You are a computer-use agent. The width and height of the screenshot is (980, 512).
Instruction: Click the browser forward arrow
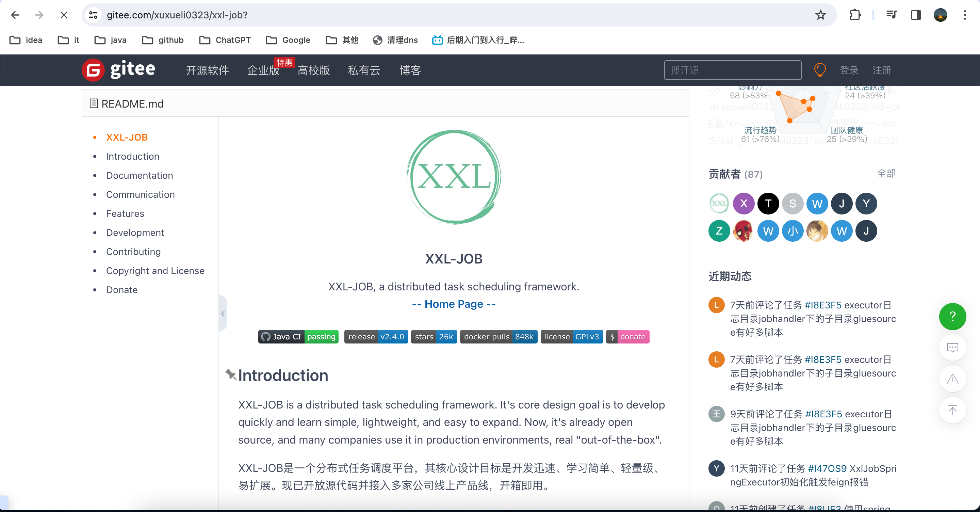pyautogui.click(x=39, y=15)
